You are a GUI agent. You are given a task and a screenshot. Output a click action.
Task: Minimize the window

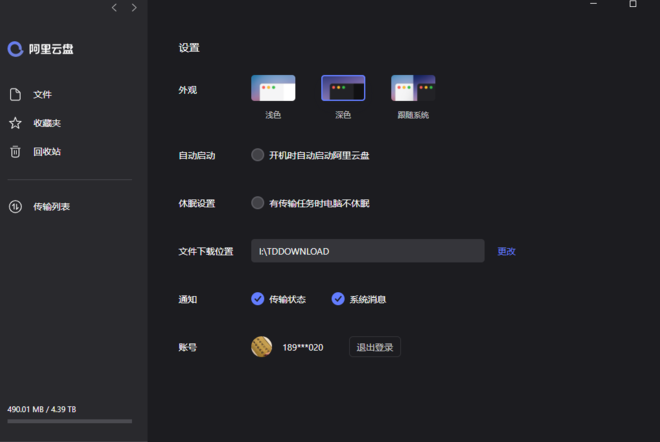[x=593, y=3]
